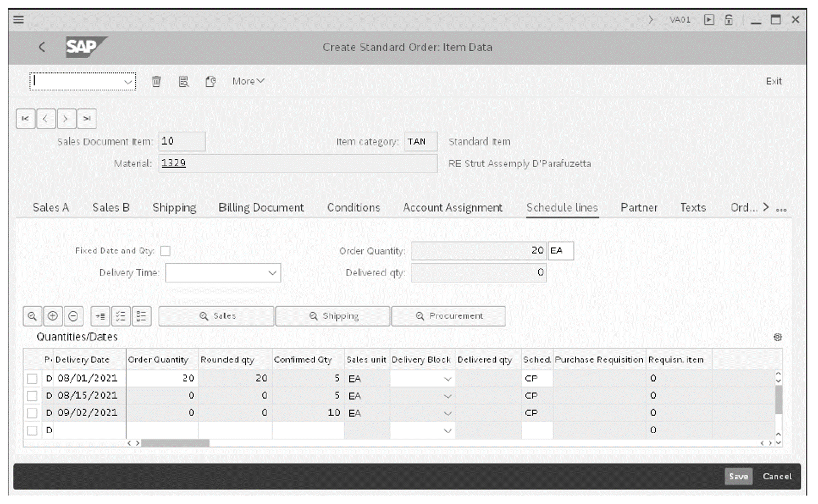The height and width of the screenshot is (504, 818).
Task: Remove a schedule line with minus icon
Action: (x=73, y=316)
